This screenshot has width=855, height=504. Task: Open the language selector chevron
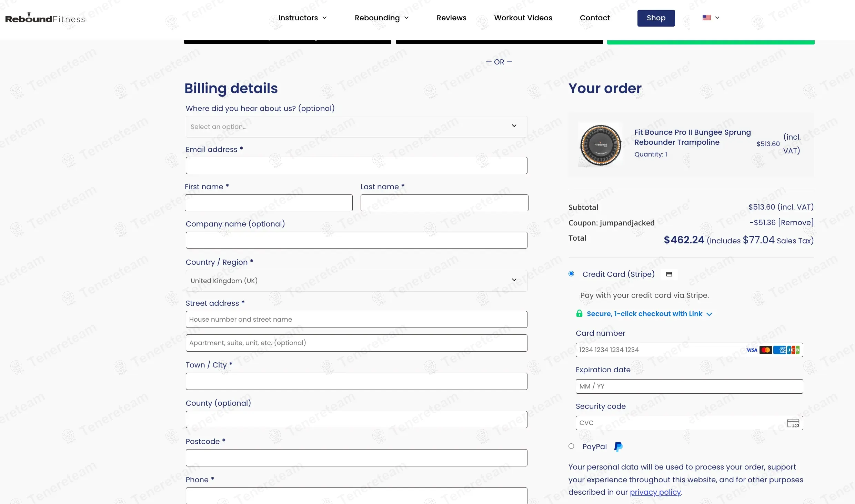coord(717,18)
